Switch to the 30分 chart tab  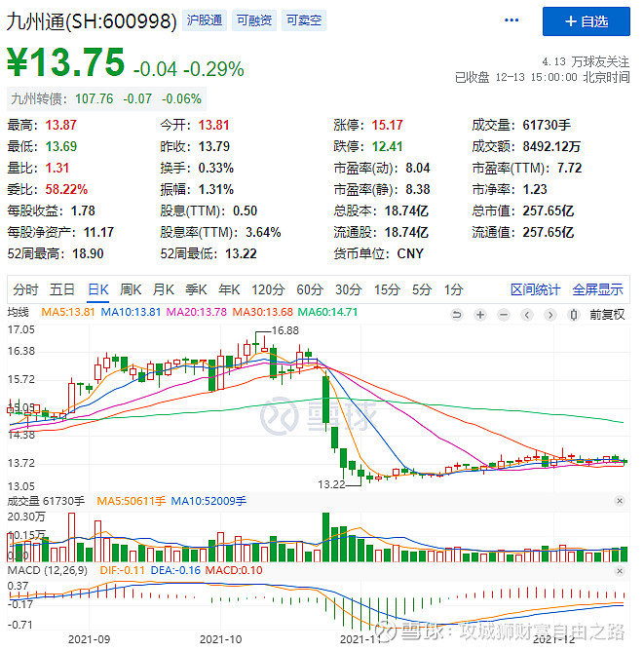pos(349,289)
